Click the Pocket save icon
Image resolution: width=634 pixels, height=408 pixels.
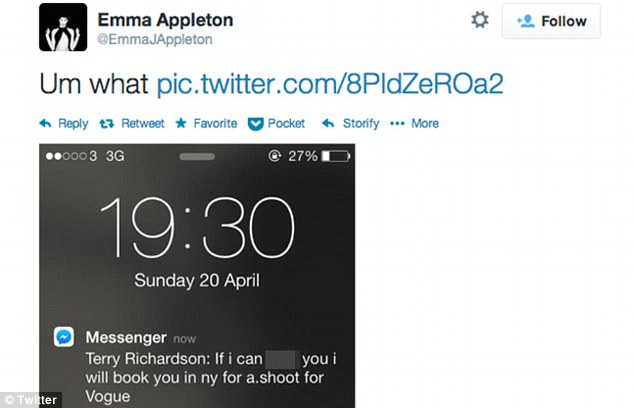(255, 123)
